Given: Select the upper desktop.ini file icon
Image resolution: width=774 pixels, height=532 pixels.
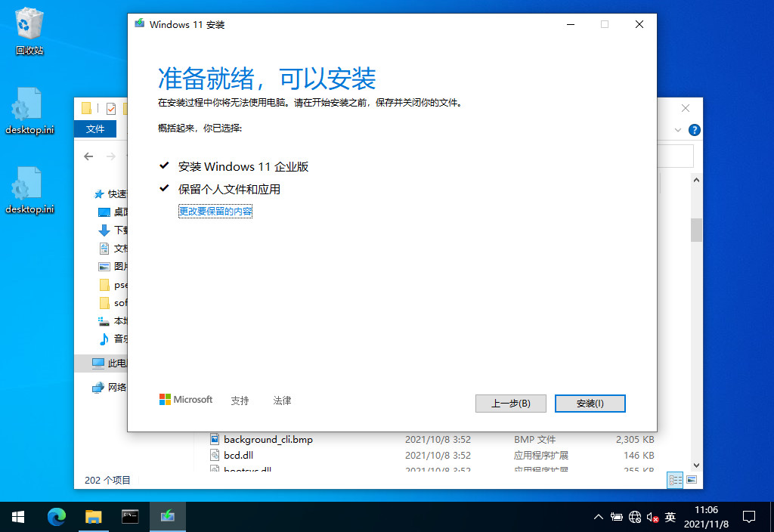Looking at the screenshot, I should 29,111.
